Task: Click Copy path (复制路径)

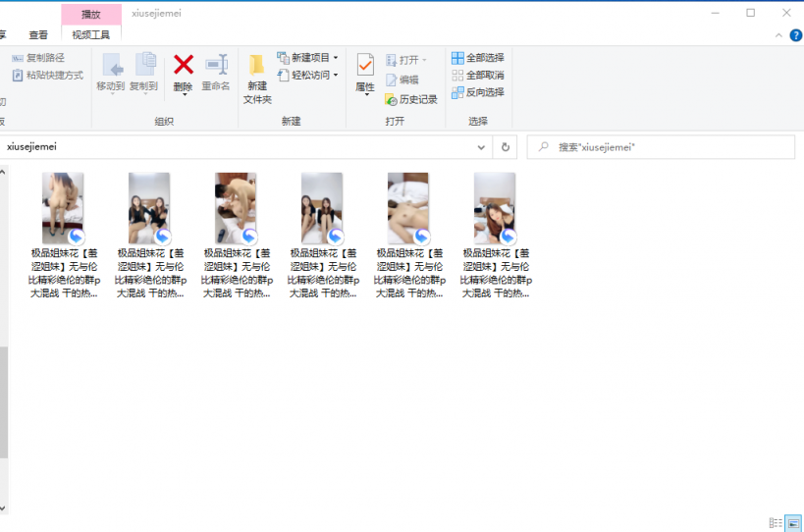Action: point(39,58)
